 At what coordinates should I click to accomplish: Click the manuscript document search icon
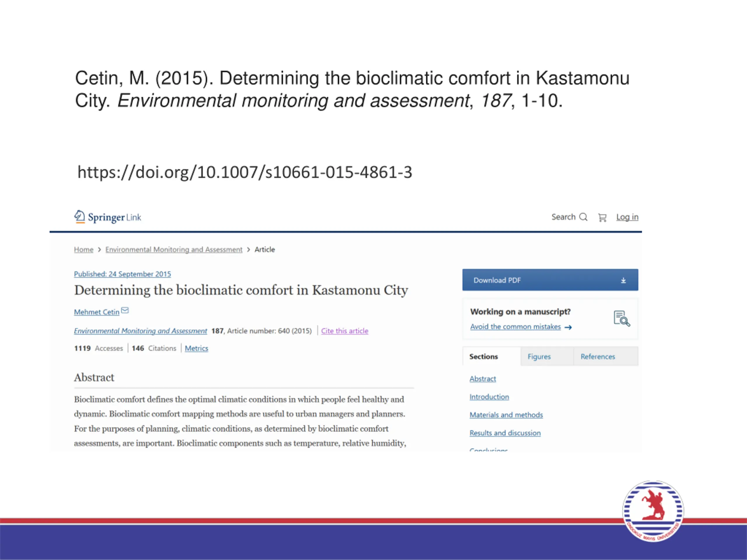pyautogui.click(x=622, y=318)
